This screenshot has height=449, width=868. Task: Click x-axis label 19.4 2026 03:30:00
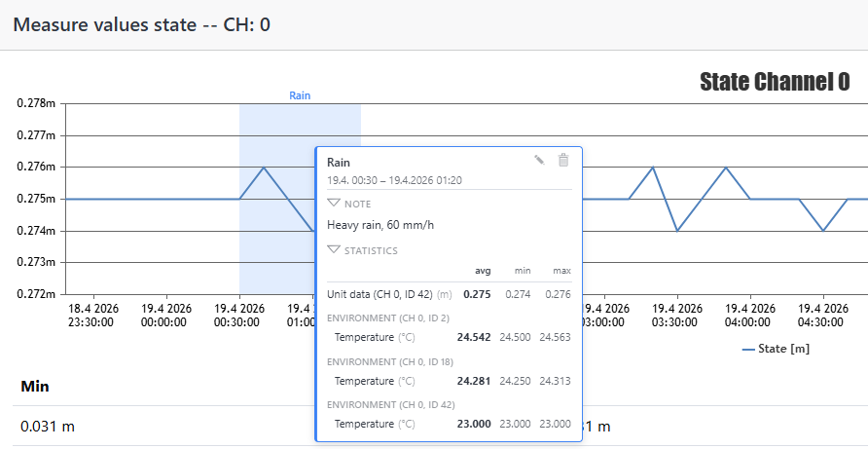677,315
